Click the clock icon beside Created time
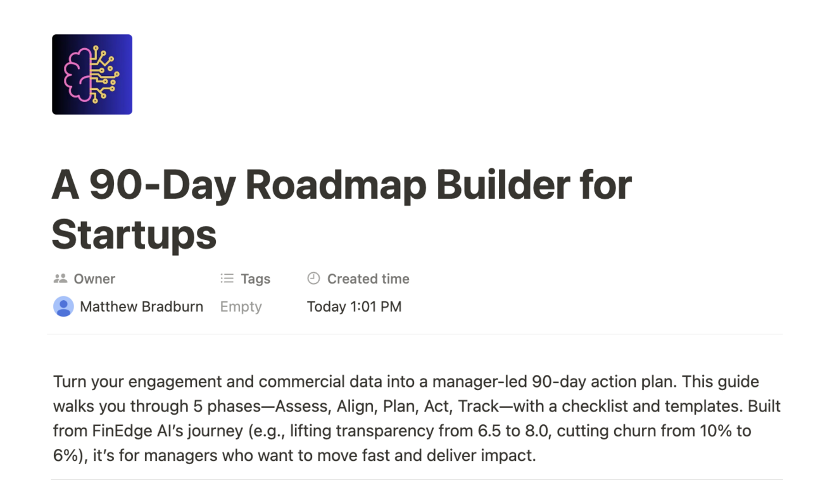Viewport: 818px width, 504px height. [x=313, y=279]
